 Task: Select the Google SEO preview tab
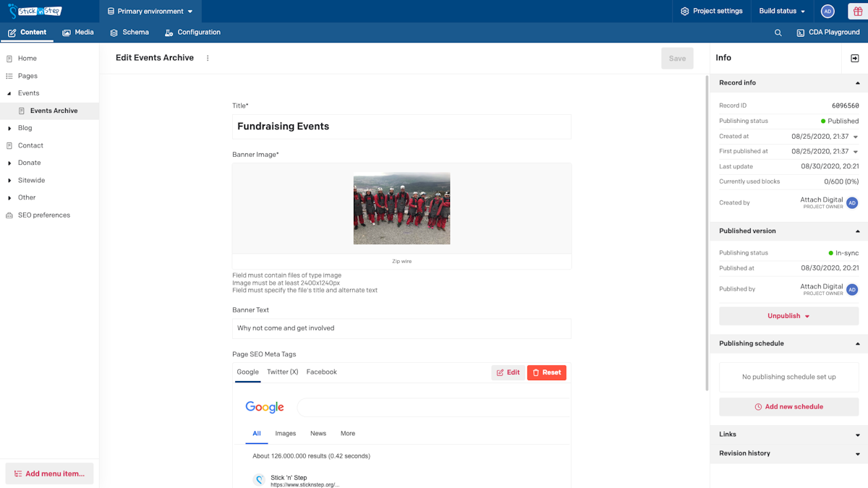pyautogui.click(x=247, y=372)
